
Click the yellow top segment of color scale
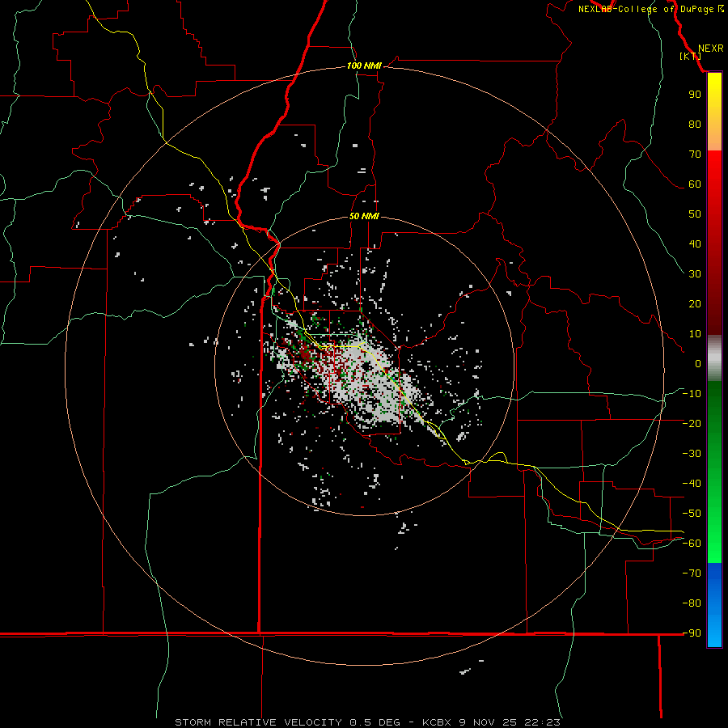coord(714,112)
